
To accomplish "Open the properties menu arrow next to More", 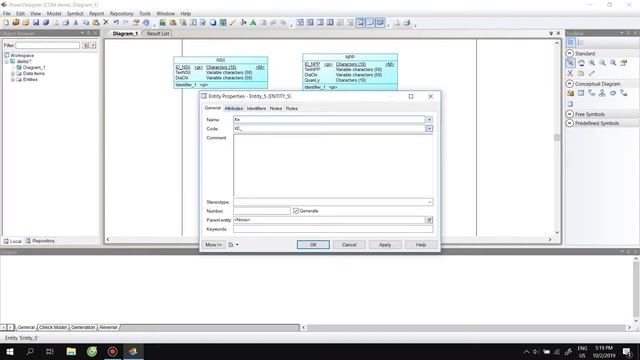I will 237,245.
